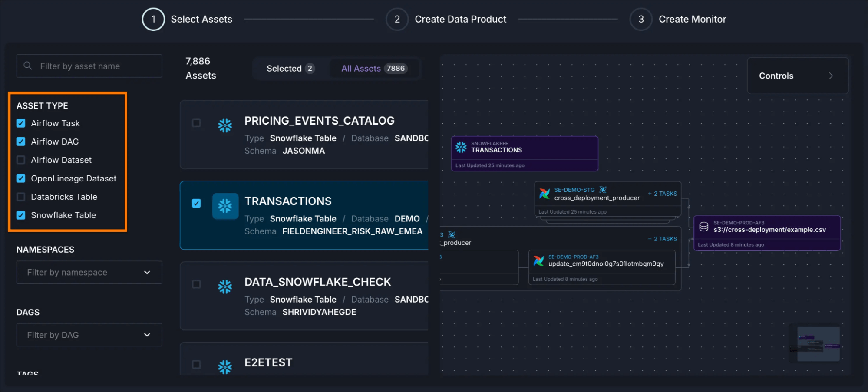The image size is (868, 392).
Task: Uncheck the Airflow Task asset type
Action: pyautogui.click(x=21, y=123)
